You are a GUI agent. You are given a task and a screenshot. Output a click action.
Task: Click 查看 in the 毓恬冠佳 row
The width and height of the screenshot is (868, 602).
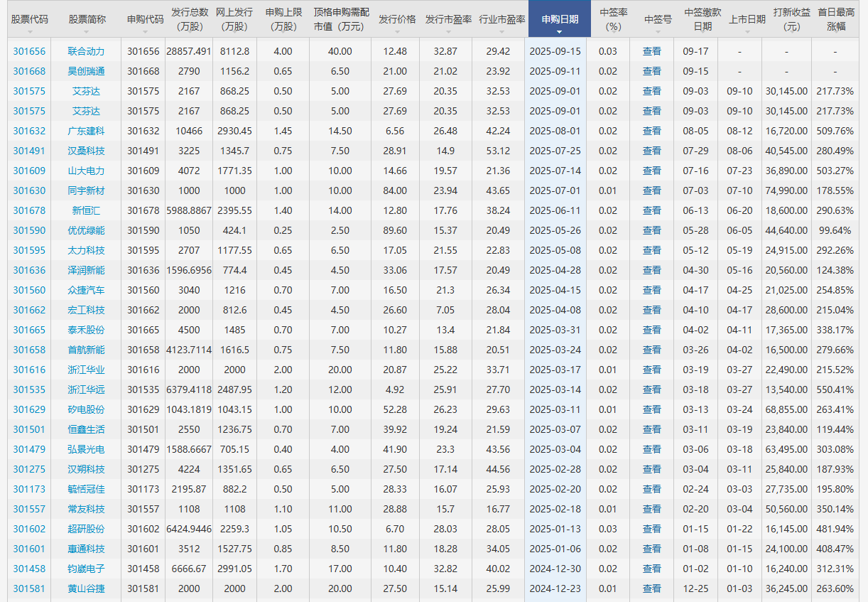[652, 489]
